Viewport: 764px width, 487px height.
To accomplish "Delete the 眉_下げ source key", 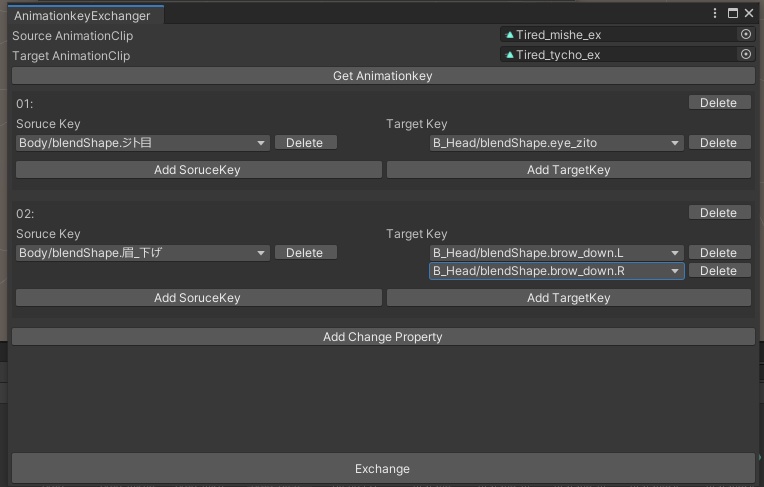I will pyautogui.click(x=306, y=253).
